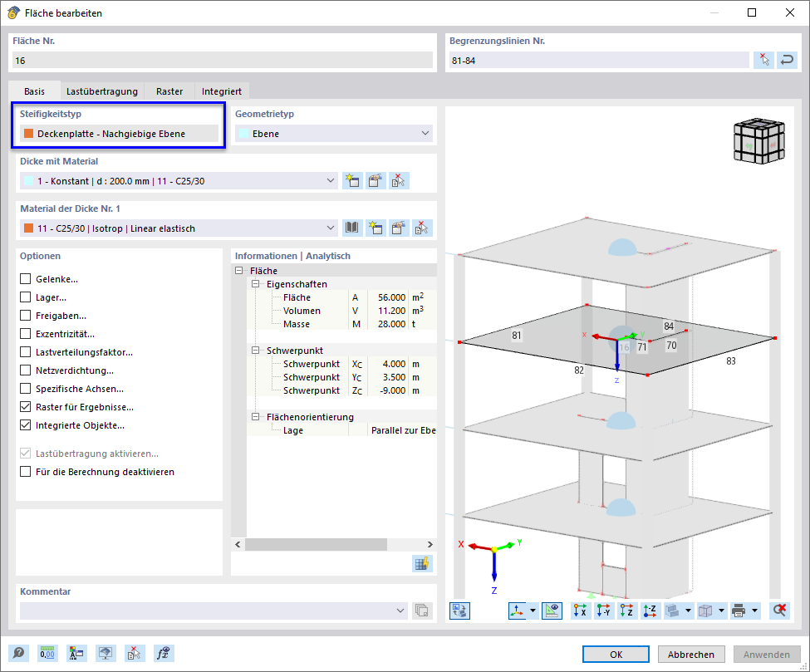This screenshot has width=810, height=672.
Task: Set view in Z direction
Action: tap(626, 611)
